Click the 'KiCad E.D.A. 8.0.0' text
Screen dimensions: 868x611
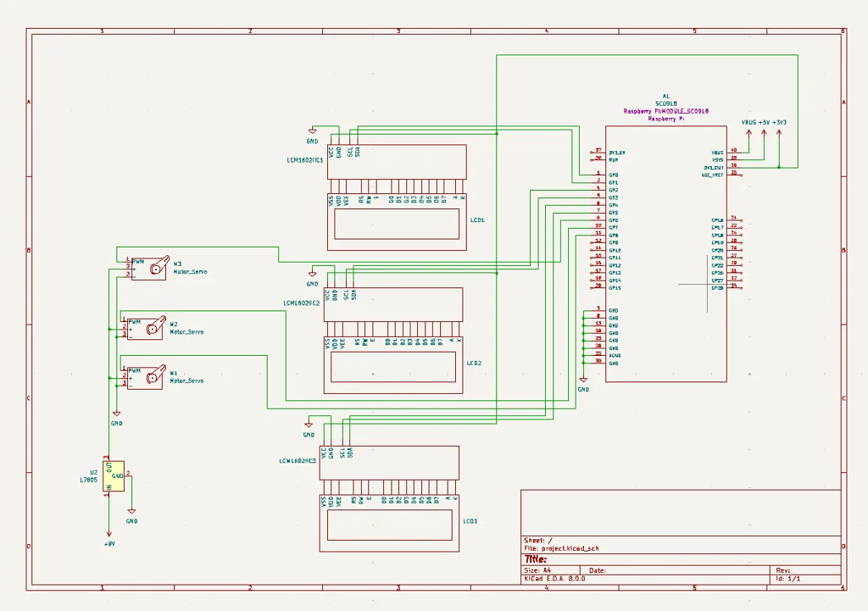(554, 578)
